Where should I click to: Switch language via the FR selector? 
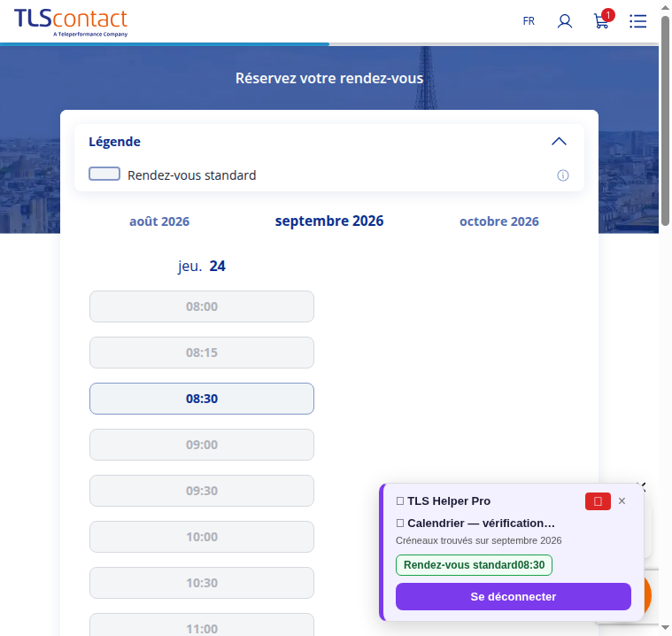click(529, 21)
